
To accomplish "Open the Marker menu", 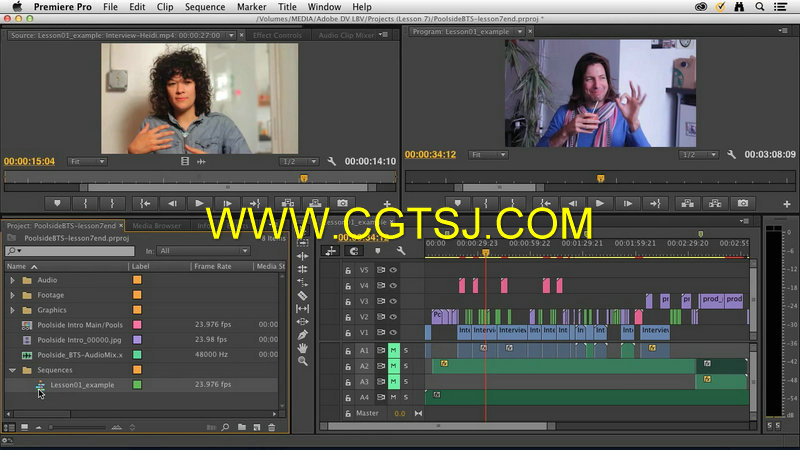I will 252,7.
